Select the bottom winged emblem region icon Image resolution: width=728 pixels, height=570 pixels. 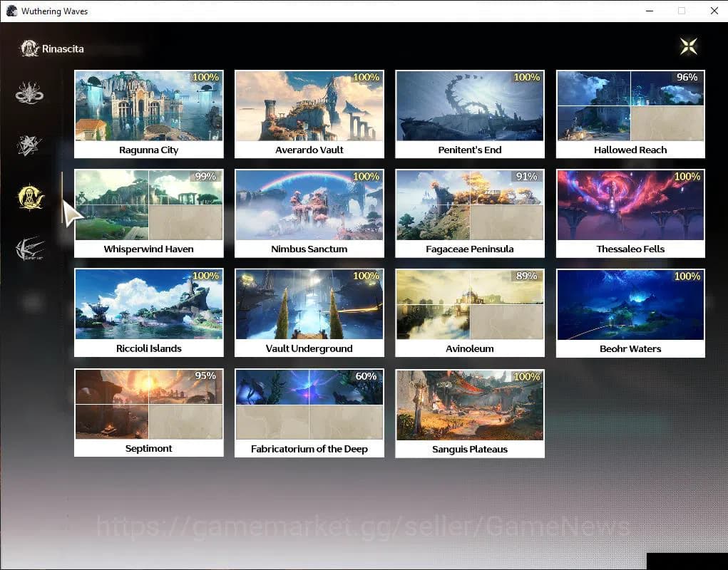pos(30,249)
